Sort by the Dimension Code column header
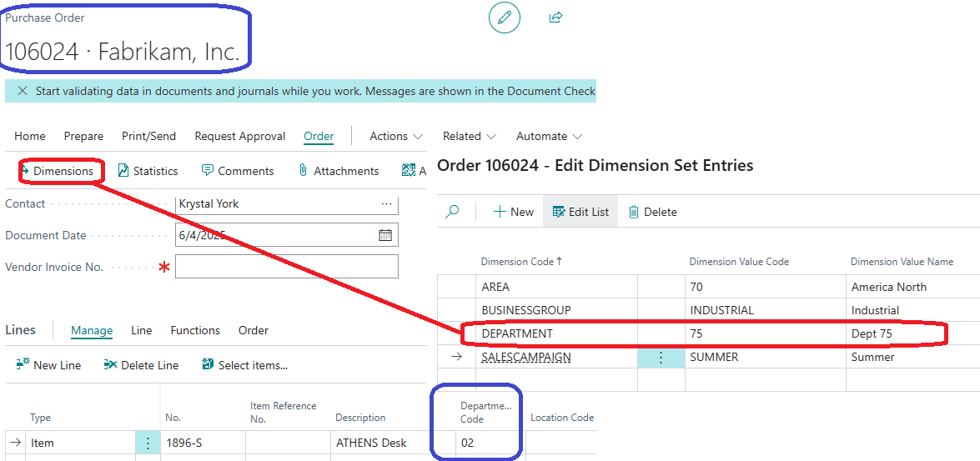 [522, 262]
